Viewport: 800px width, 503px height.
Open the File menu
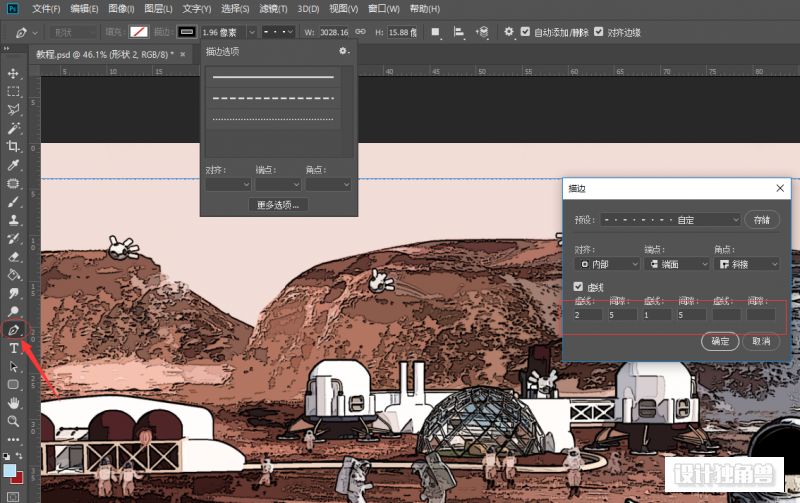(x=46, y=9)
